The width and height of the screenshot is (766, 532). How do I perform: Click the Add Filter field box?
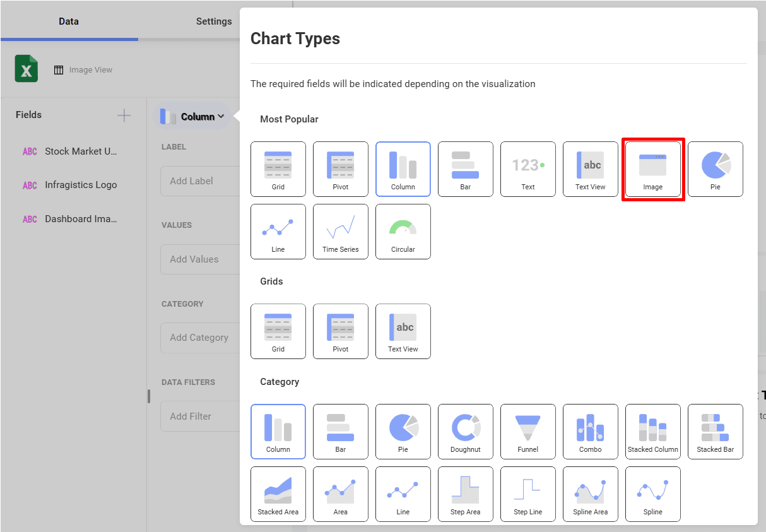(200, 417)
